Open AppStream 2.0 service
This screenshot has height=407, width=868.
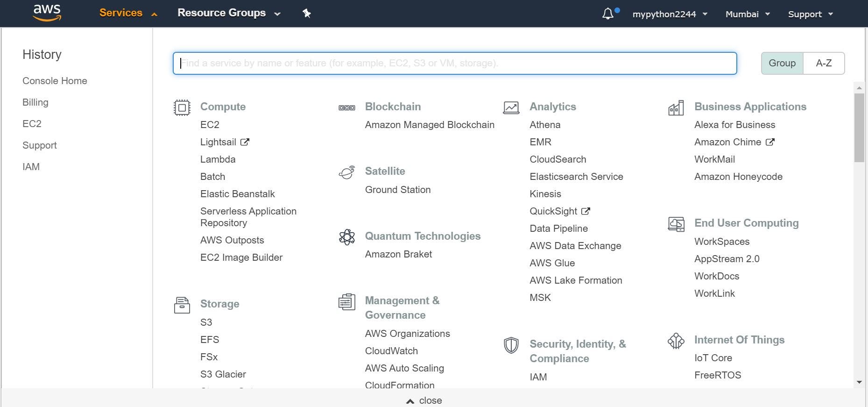coord(727,259)
